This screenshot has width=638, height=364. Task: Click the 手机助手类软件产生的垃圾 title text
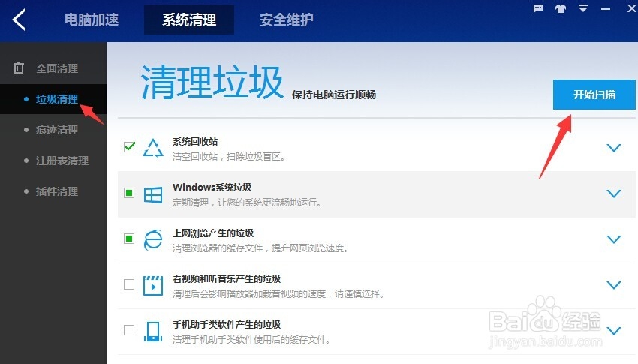tap(227, 324)
